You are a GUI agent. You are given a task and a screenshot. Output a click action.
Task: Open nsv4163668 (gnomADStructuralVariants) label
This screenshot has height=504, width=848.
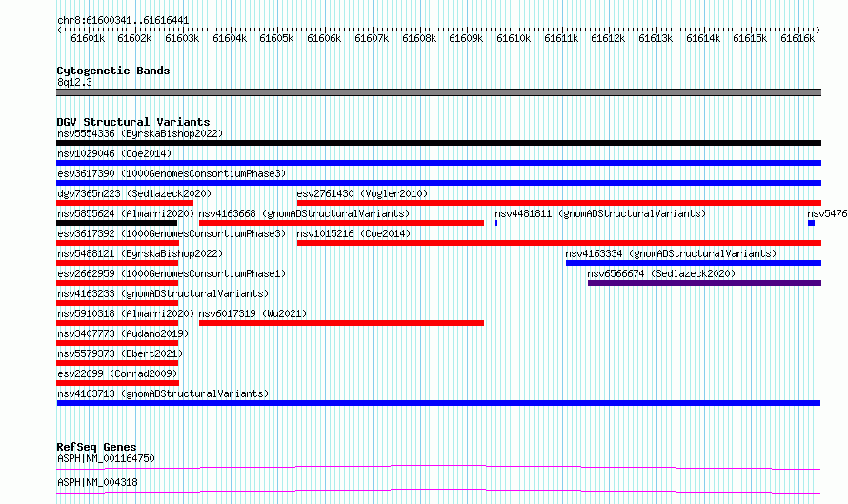pyautogui.click(x=304, y=213)
